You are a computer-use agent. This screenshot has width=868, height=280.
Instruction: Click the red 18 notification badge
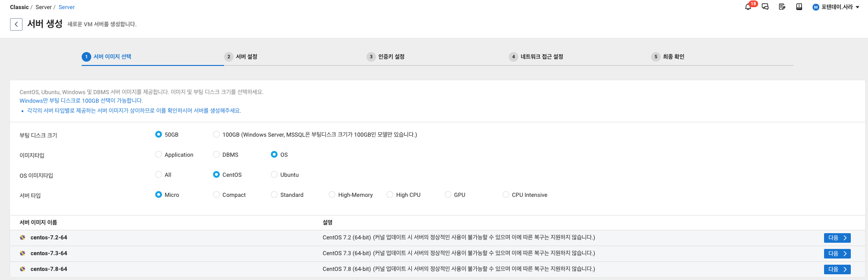pos(753,4)
